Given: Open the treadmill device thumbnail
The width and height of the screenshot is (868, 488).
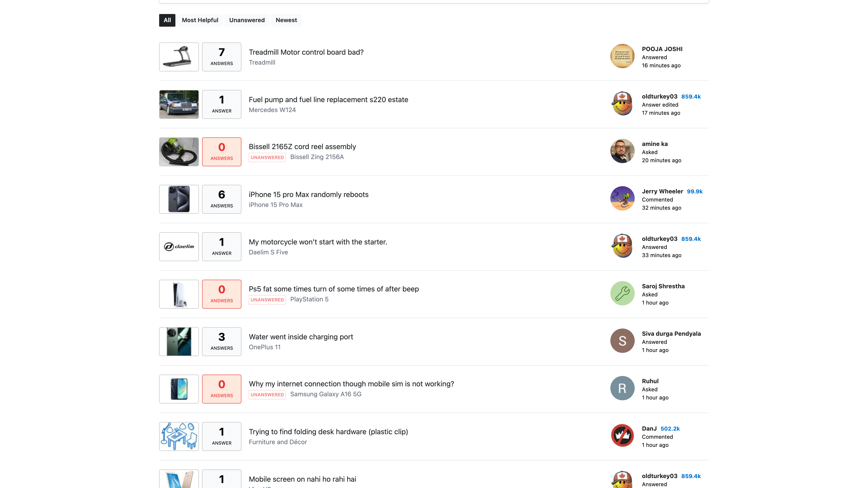Looking at the screenshot, I should [x=179, y=57].
